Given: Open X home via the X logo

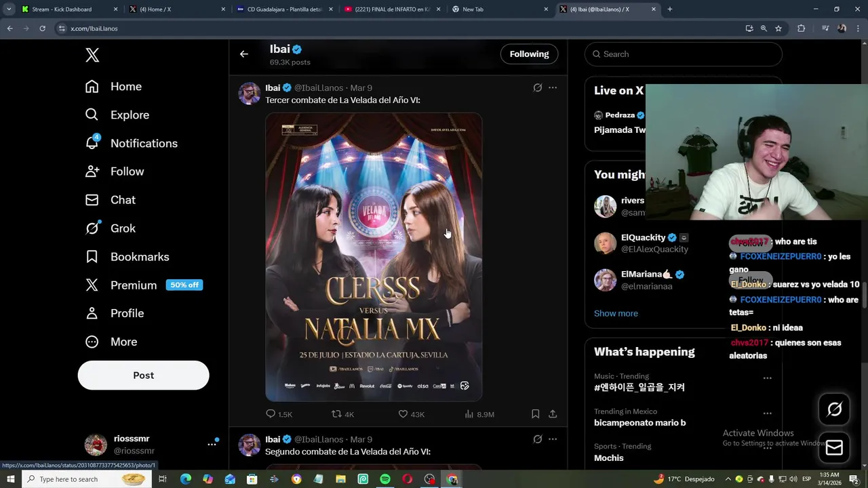Looking at the screenshot, I should tap(92, 56).
